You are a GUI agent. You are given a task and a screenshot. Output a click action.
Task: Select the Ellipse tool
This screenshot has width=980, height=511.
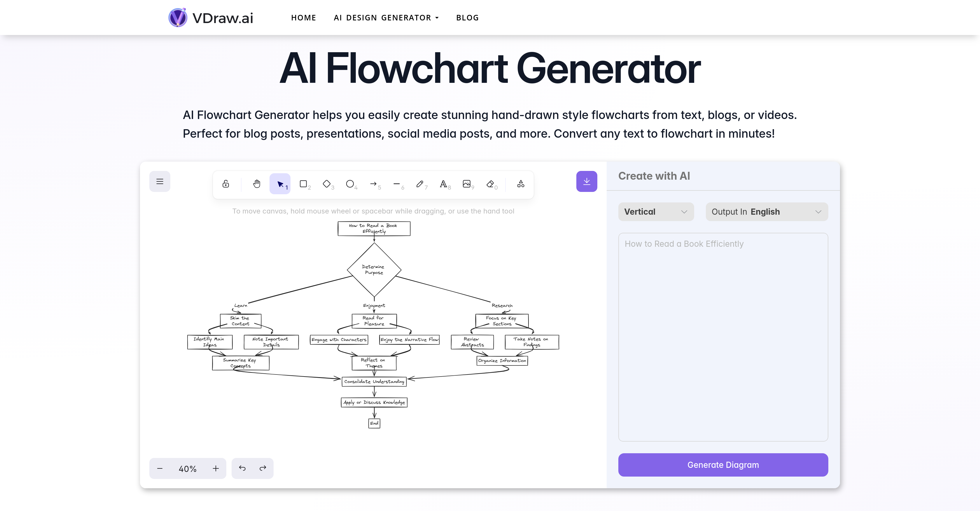[x=350, y=184]
